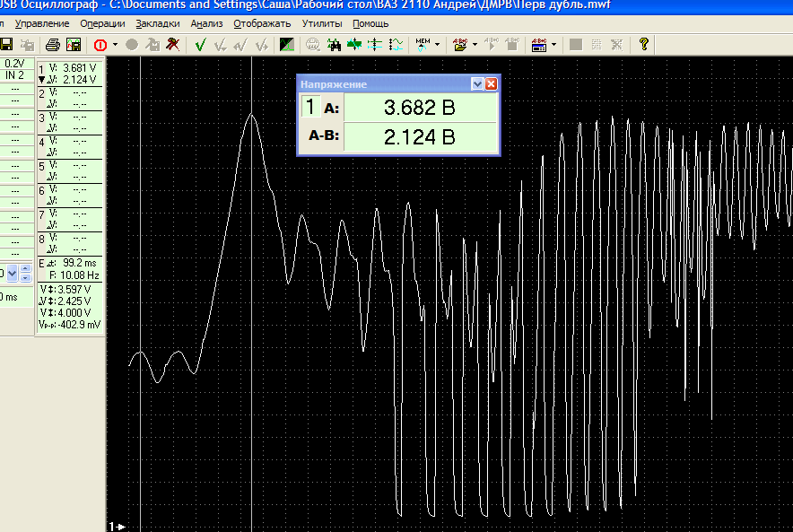The image size is (793, 532).
Task: Open dropdown arrow beside red power button
Action: coord(116,45)
